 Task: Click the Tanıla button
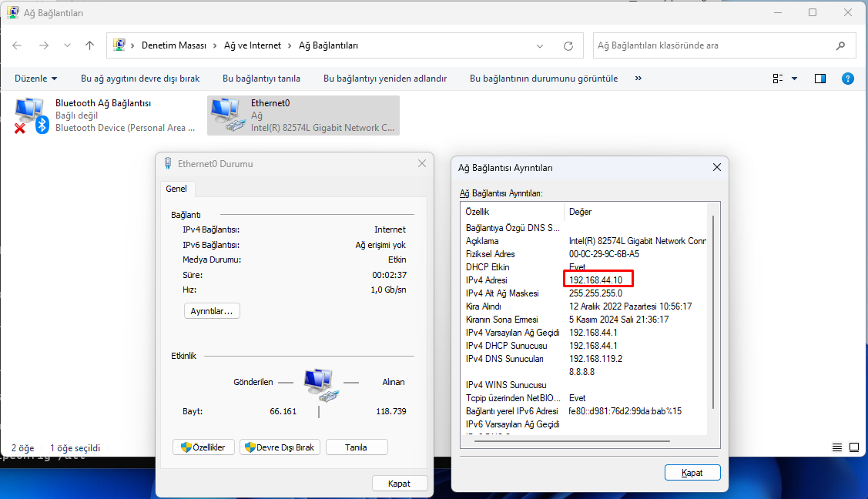[357, 447]
